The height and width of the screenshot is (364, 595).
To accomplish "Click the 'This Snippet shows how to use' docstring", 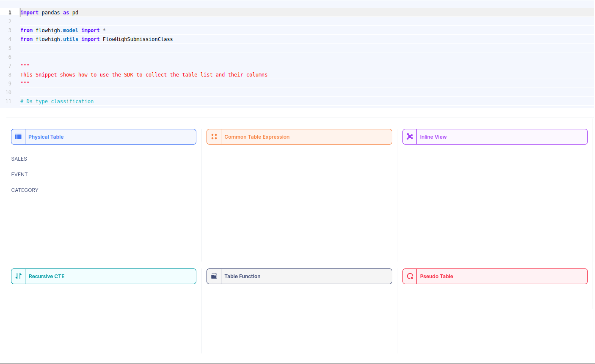I will click(x=144, y=75).
